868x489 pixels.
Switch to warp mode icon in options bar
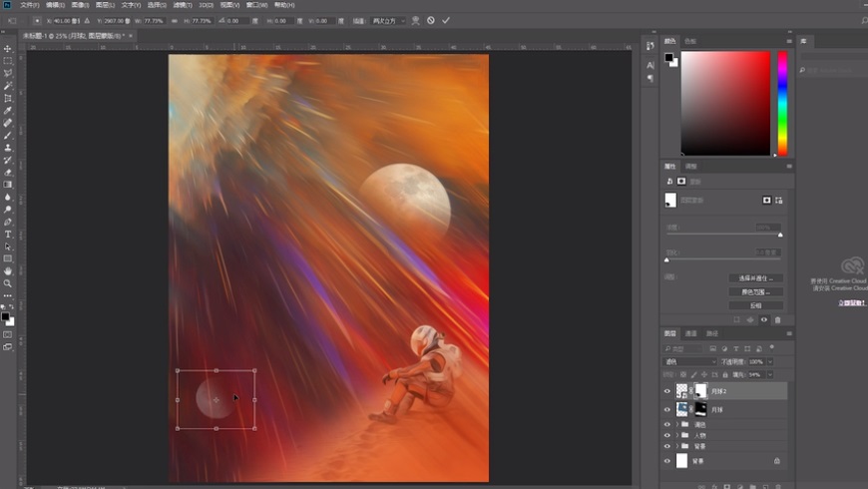[415, 21]
